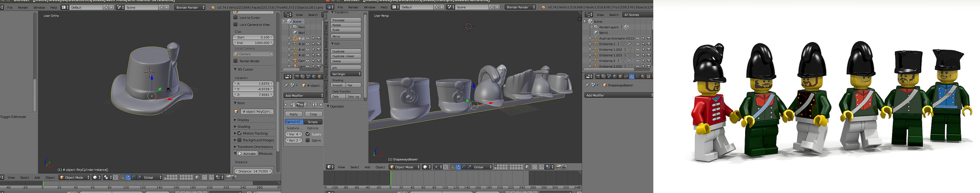Screen dimensions: 980x193
Task: Toggle Motion Tracking checkbox
Action: point(240,133)
